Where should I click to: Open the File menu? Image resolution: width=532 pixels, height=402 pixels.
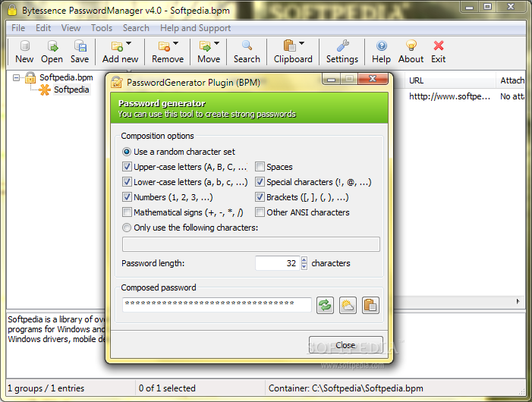click(18, 28)
